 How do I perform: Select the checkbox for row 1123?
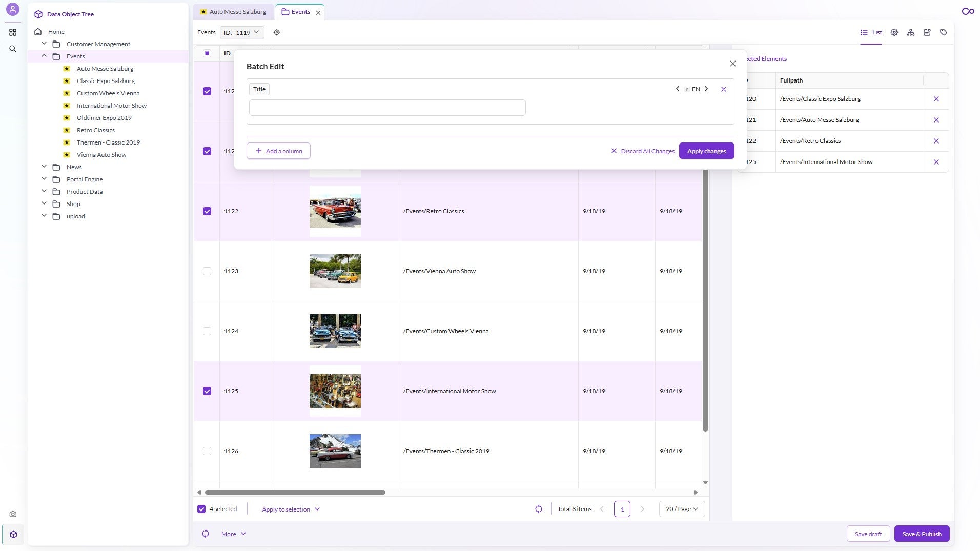coord(207,271)
